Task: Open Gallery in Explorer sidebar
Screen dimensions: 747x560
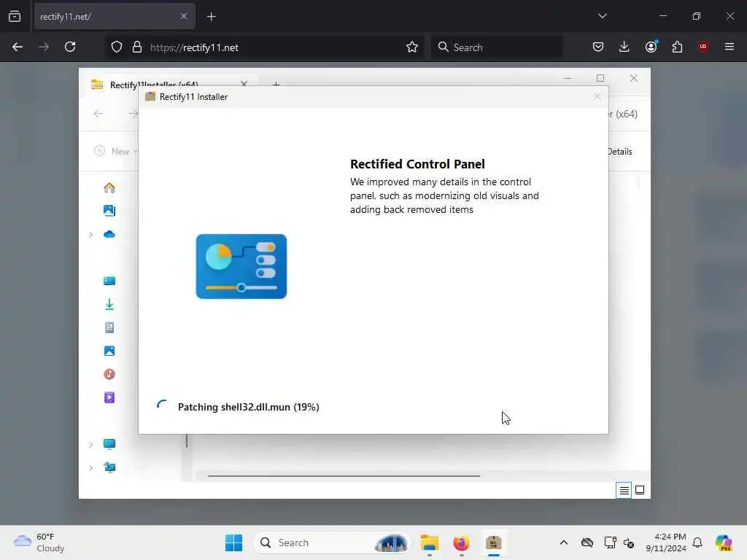Action: pos(109,211)
